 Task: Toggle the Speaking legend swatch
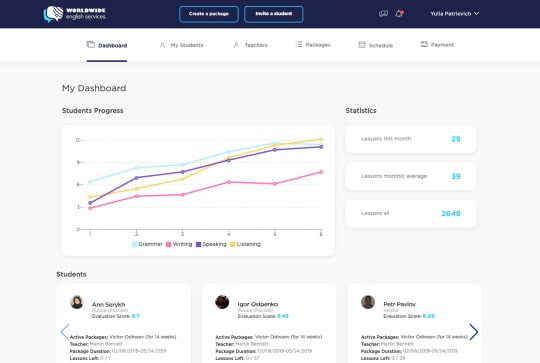point(198,245)
